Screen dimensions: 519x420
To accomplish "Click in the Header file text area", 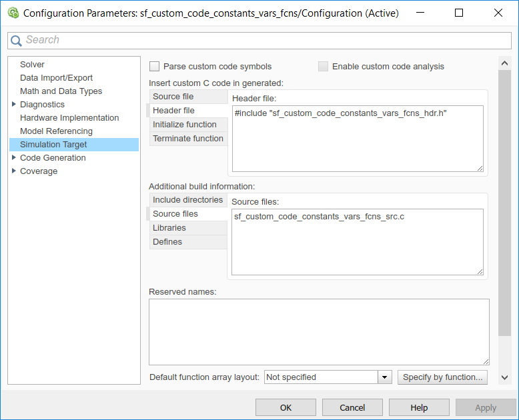I will pyautogui.click(x=358, y=139).
